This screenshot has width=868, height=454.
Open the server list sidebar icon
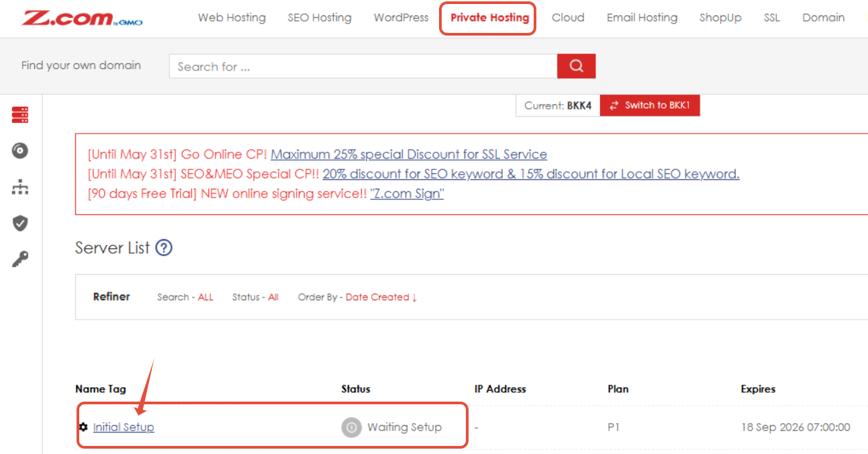[20, 115]
